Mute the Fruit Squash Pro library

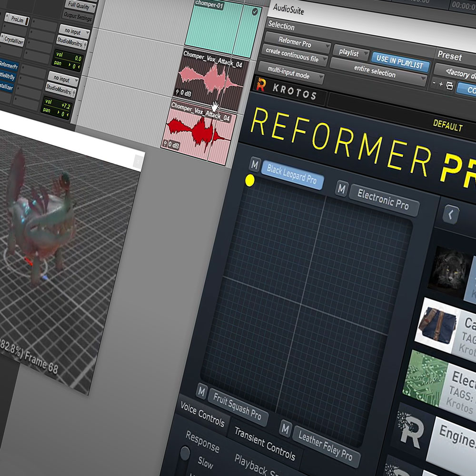coord(201,391)
